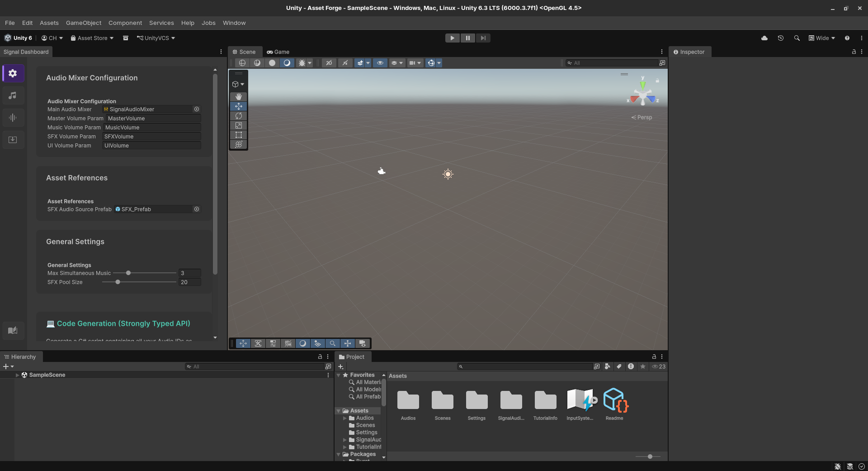This screenshot has width=868, height=471.
Task: Click Project panel add (+) button
Action: 340,366
